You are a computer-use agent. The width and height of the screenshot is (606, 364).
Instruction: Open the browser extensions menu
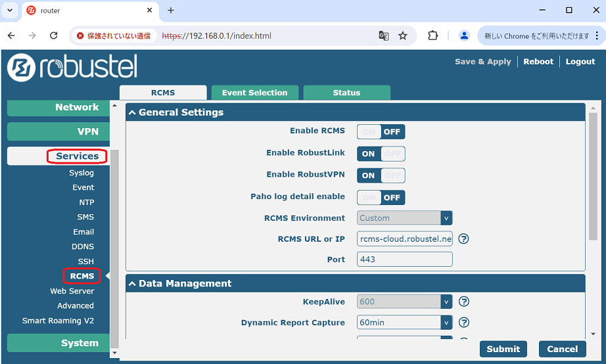pyautogui.click(x=433, y=35)
